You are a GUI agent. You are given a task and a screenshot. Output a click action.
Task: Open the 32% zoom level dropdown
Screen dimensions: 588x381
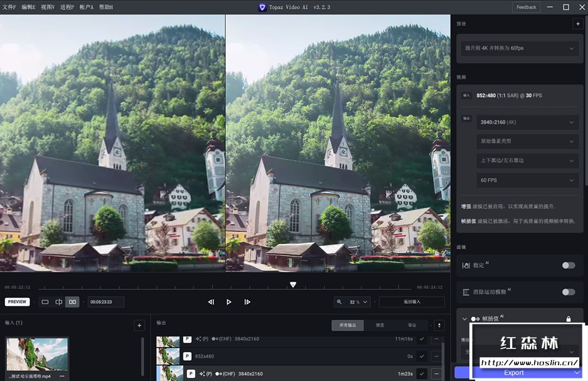353,302
